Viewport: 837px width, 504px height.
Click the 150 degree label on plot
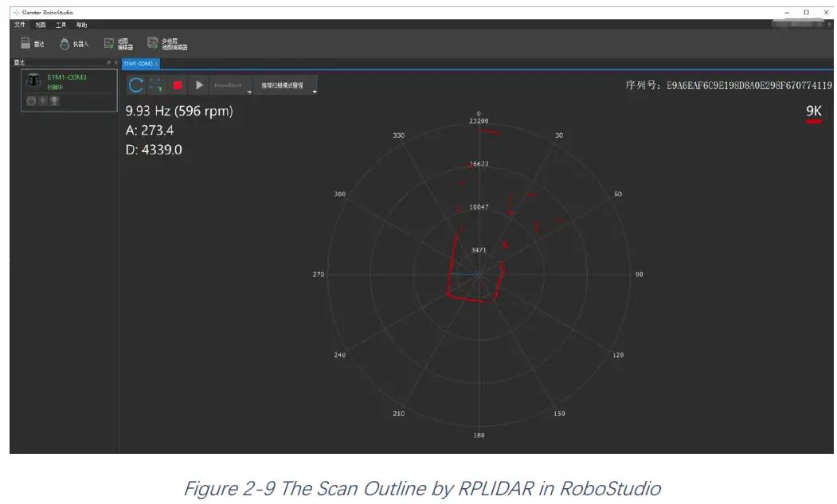(559, 414)
